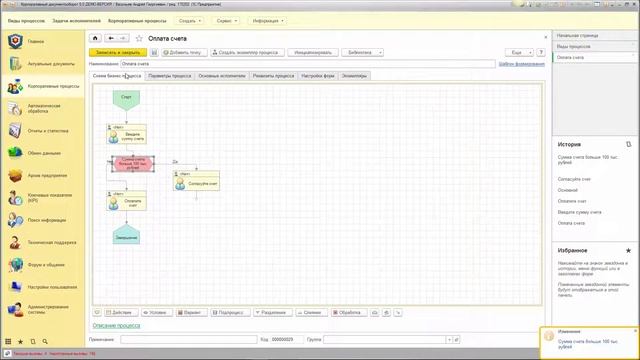Image resolution: width=640 pixels, height=360 pixels.
Task: Add Вариант element from diagram toolbar
Action: (191, 313)
